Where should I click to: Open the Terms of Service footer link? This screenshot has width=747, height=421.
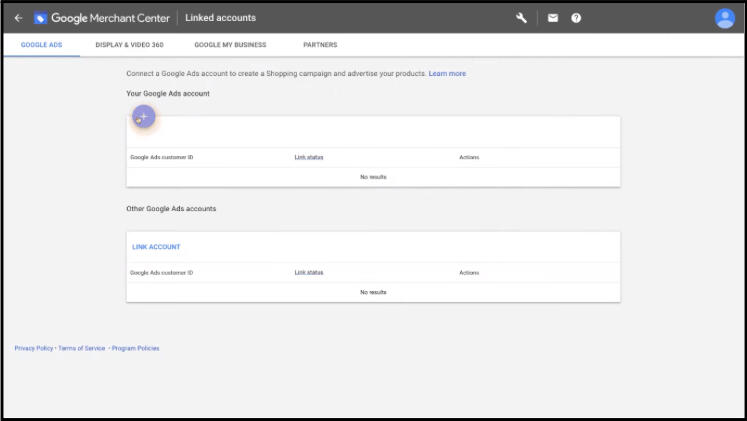click(x=81, y=348)
